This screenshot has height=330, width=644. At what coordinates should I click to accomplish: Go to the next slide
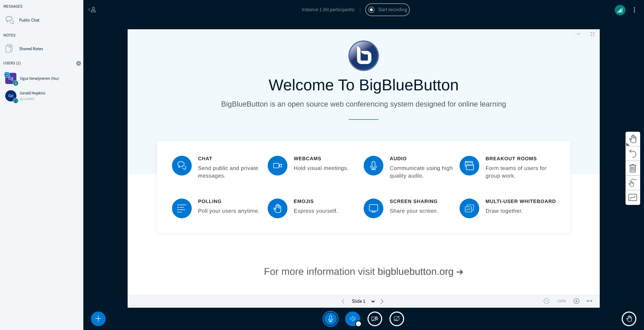coord(382,301)
